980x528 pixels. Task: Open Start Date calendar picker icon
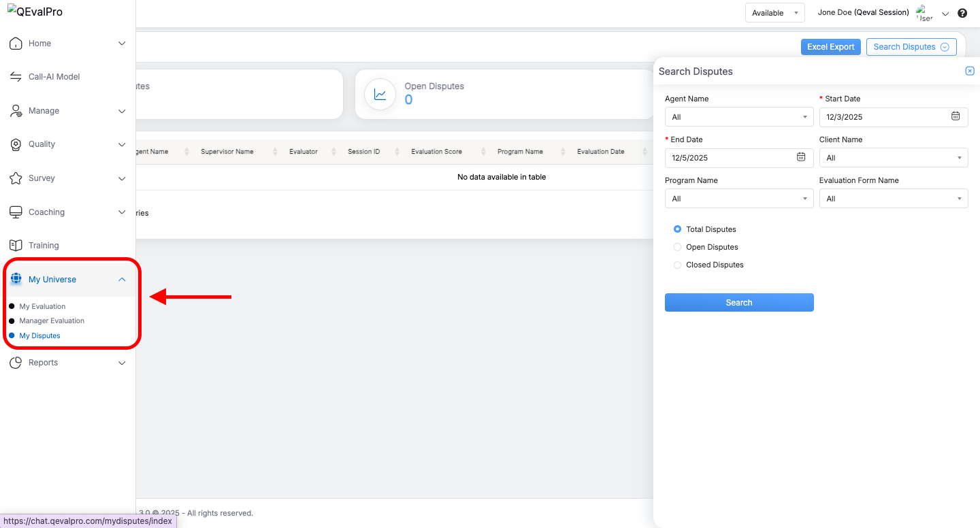955,116
